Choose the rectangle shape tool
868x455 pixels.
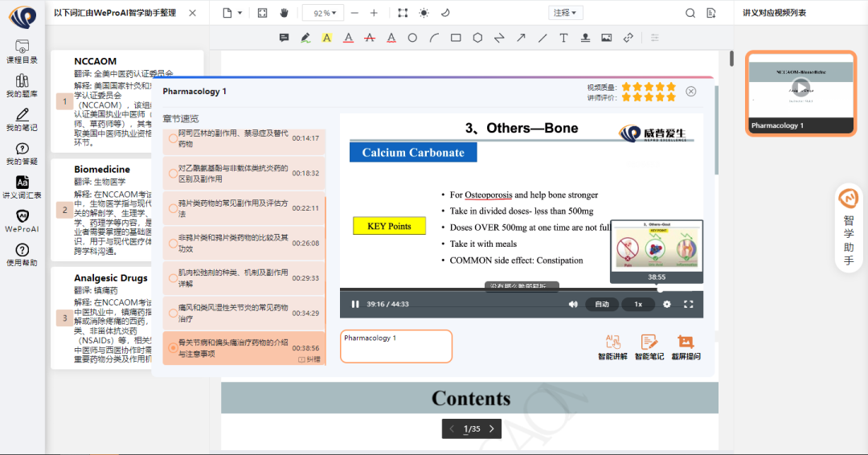456,38
